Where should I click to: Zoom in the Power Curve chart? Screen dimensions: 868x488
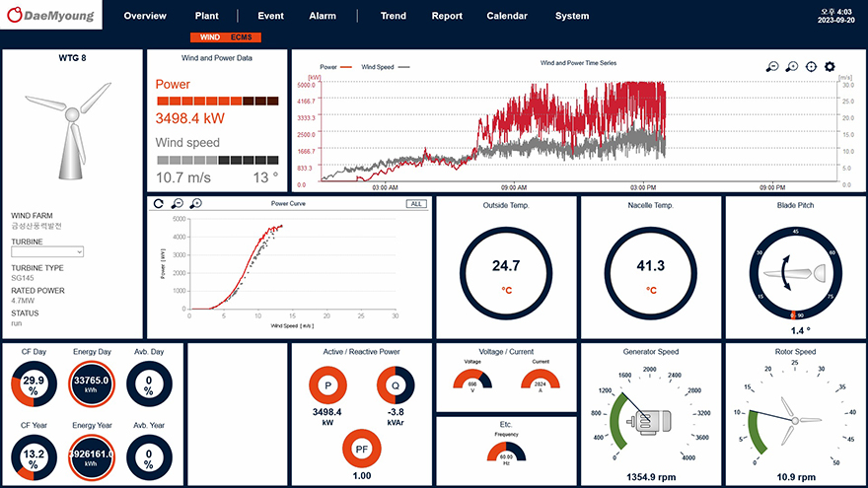196,204
